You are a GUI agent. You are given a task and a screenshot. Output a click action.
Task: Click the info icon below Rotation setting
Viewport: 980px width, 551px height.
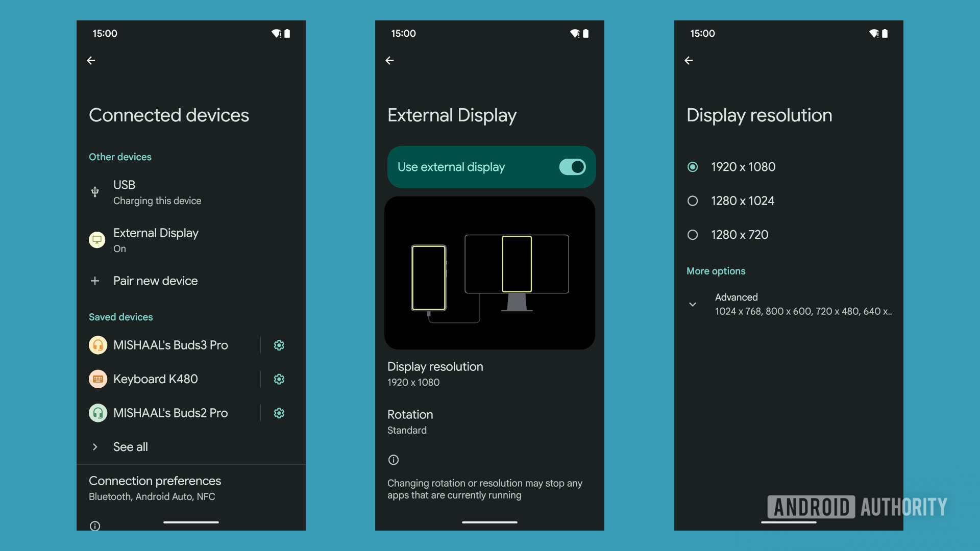point(393,460)
